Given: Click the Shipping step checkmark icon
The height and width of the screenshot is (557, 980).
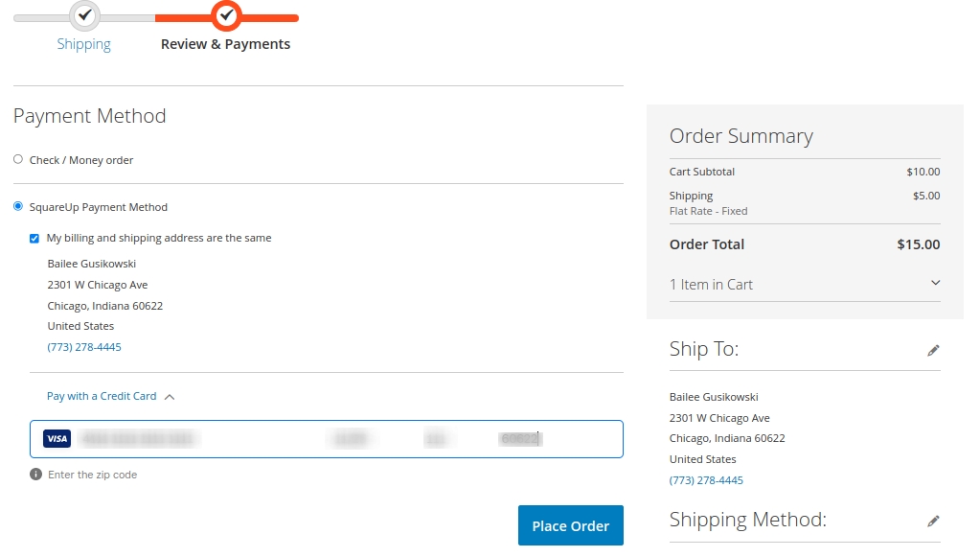Looking at the screenshot, I should click(85, 15).
